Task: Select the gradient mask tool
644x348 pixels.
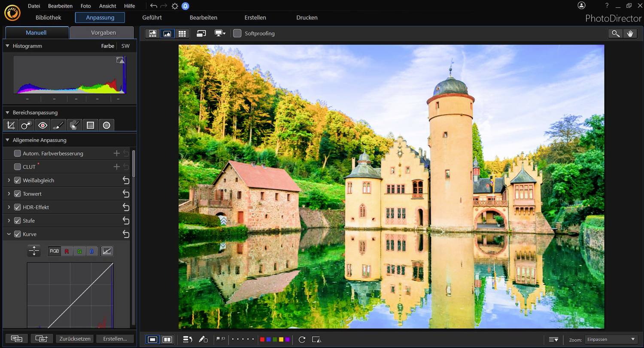Action: click(90, 125)
